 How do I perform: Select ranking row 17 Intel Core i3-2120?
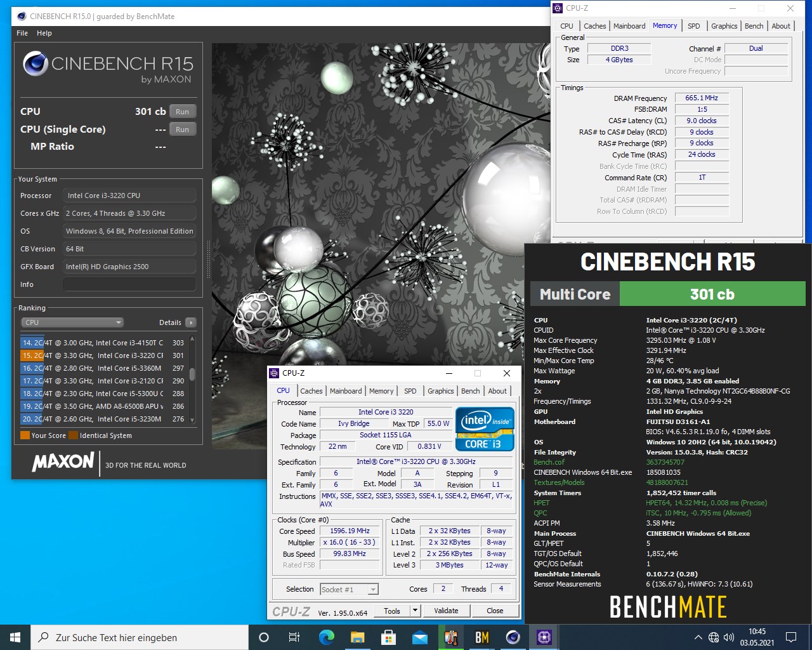[103, 381]
